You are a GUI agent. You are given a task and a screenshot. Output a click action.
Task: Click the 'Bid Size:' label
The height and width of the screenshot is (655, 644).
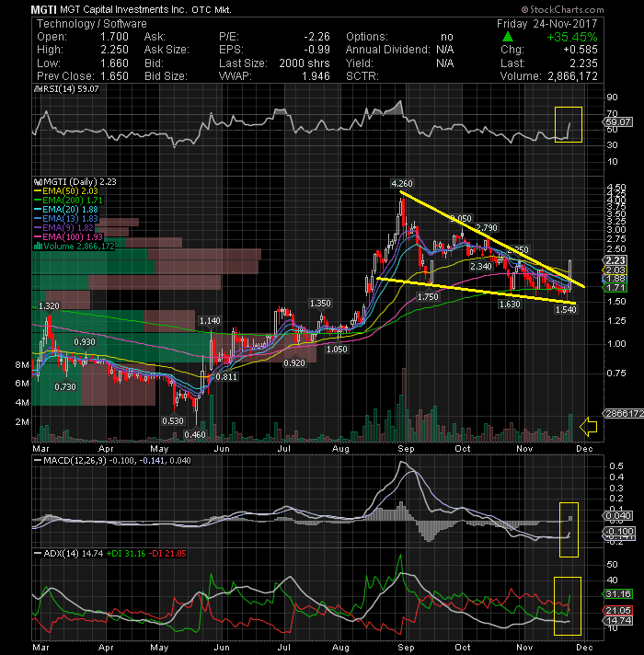pos(166,76)
